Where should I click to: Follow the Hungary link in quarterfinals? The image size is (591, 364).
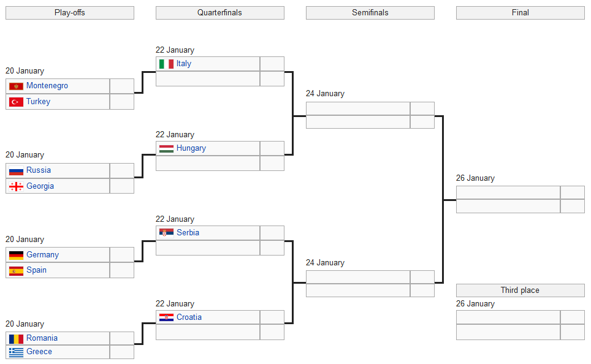pos(191,148)
